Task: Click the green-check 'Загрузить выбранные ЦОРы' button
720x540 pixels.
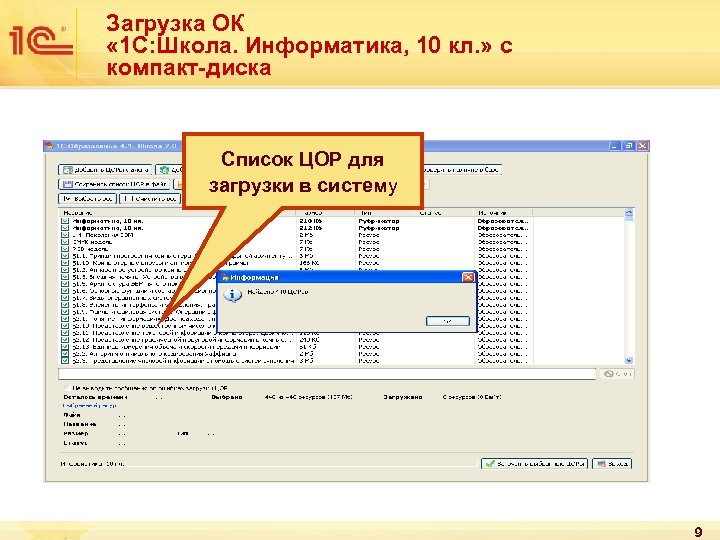Action: coord(534,464)
